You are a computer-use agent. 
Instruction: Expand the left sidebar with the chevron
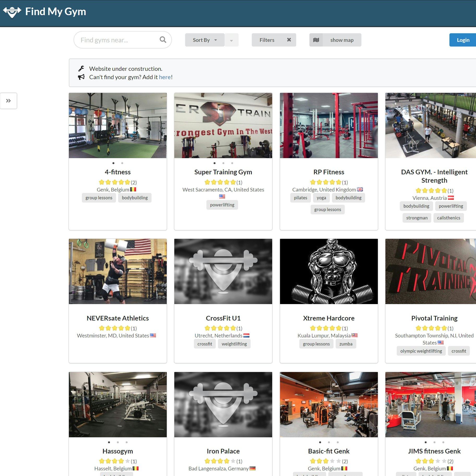pos(9,101)
